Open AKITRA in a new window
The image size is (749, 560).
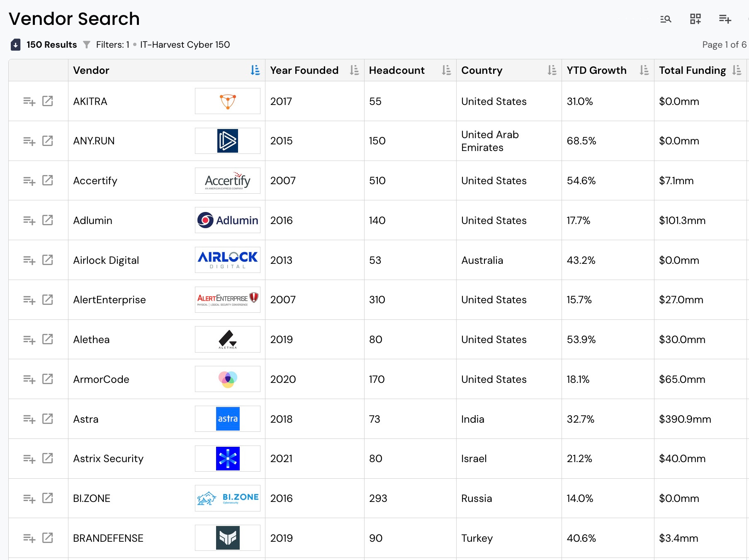click(48, 101)
